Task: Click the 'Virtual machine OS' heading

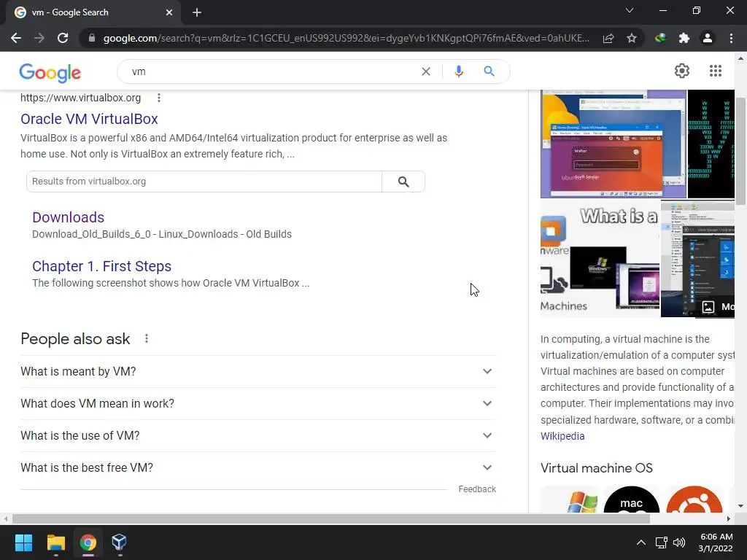Action: [x=597, y=468]
